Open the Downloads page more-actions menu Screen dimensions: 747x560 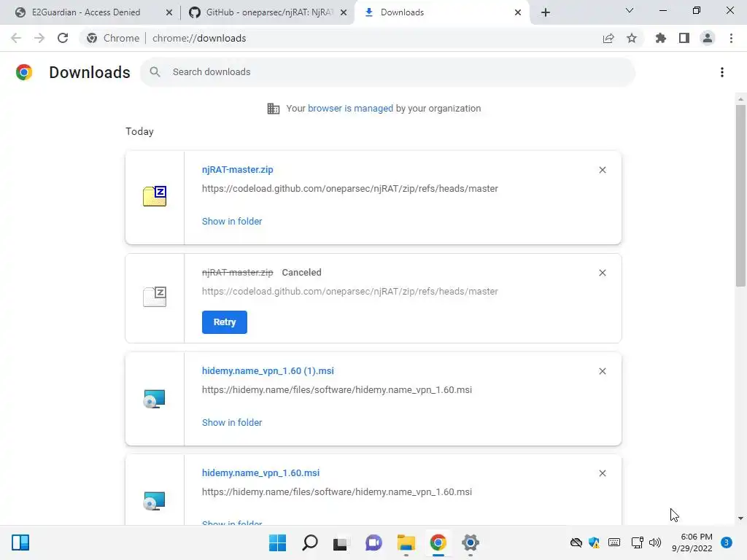722,72
